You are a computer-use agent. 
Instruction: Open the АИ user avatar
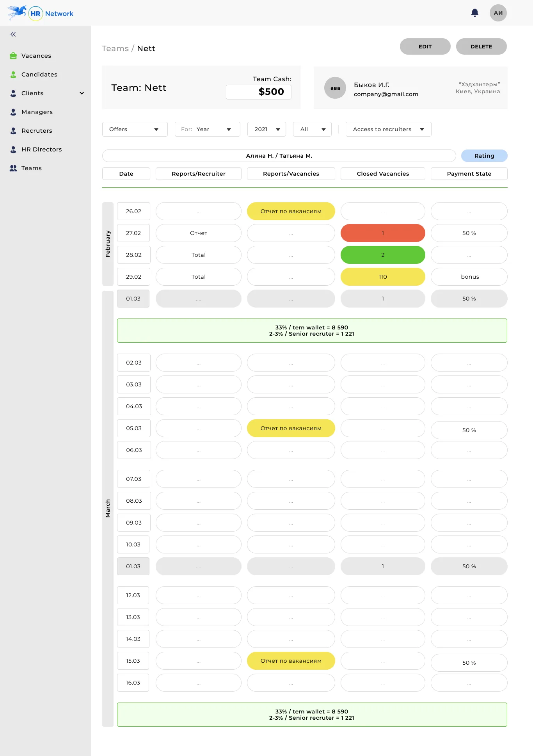498,13
